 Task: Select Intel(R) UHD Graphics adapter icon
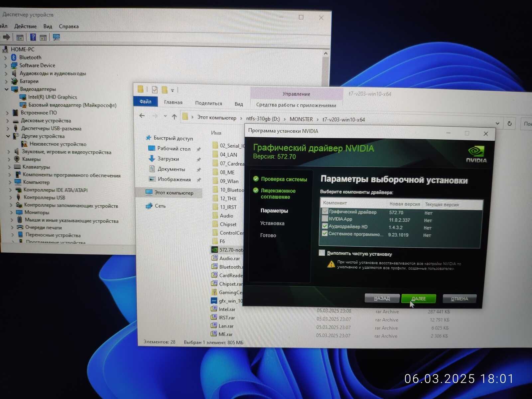coord(23,97)
